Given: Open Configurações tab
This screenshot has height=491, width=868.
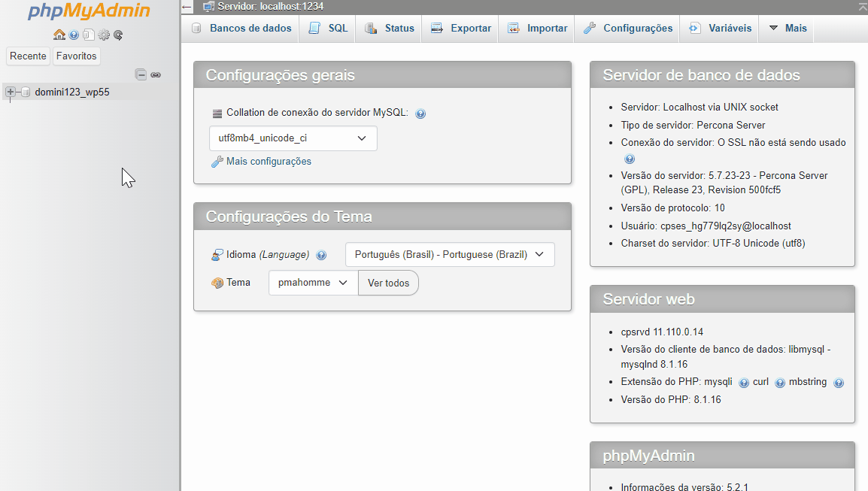Looking at the screenshot, I should (x=627, y=29).
